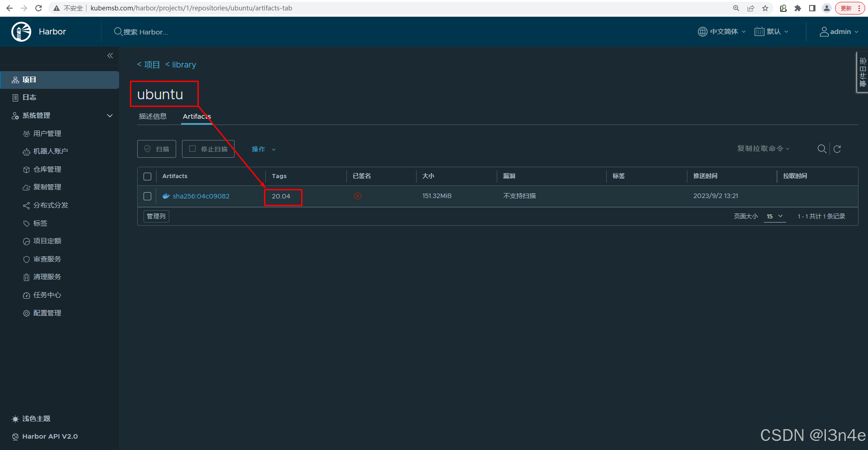Refresh the artifacts list with the refresh icon
868x450 pixels.
837,149
